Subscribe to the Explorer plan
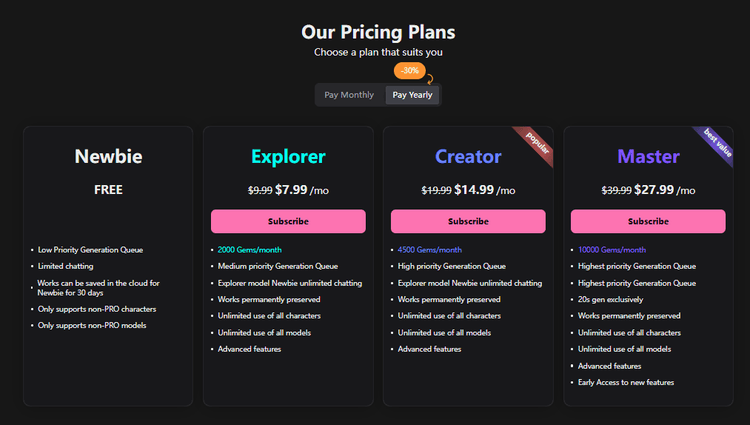The width and height of the screenshot is (750, 425). point(288,221)
